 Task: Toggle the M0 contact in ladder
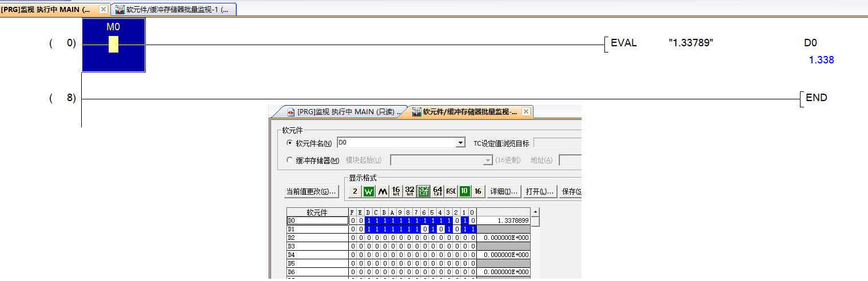pos(113,45)
